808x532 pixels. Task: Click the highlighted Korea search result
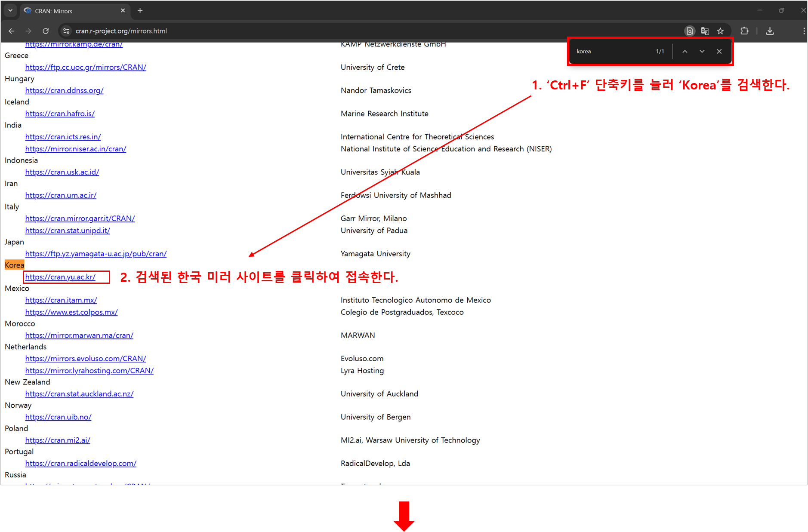pyautogui.click(x=14, y=264)
